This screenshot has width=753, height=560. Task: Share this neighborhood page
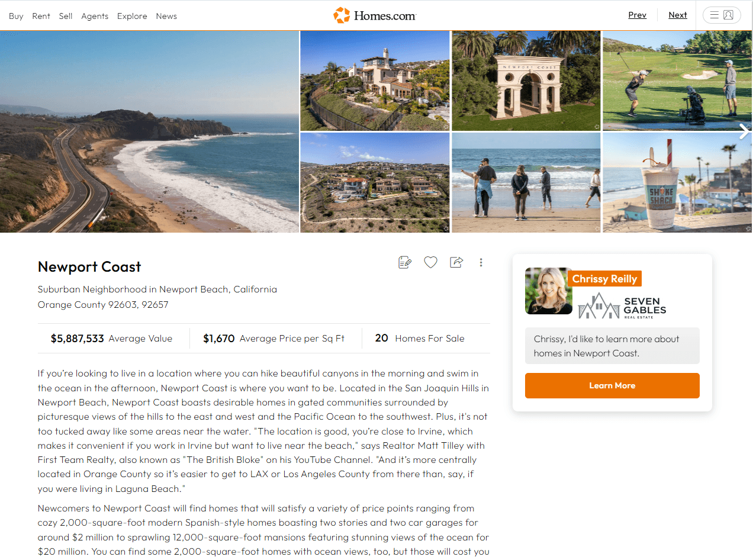pos(456,262)
